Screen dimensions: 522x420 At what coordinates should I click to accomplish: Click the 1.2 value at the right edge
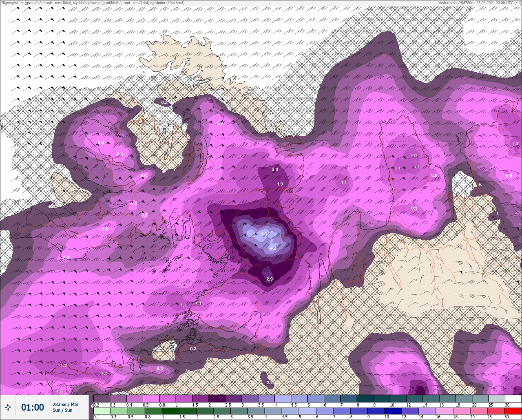515,144
